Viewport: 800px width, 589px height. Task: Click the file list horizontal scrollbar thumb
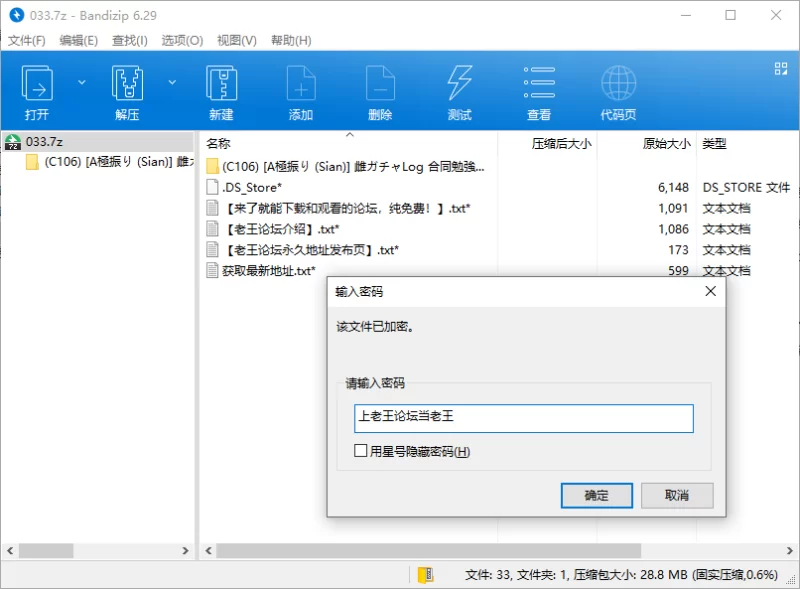(429, 551)
